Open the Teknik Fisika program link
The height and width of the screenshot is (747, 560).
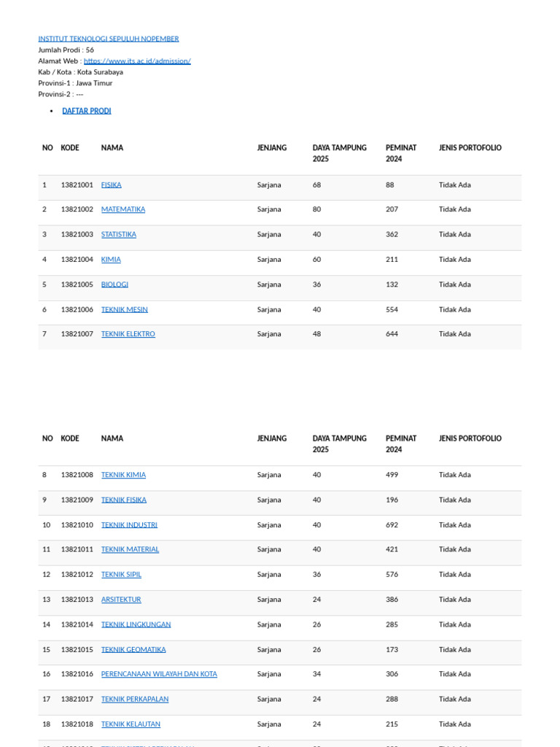tap(123, 500)
